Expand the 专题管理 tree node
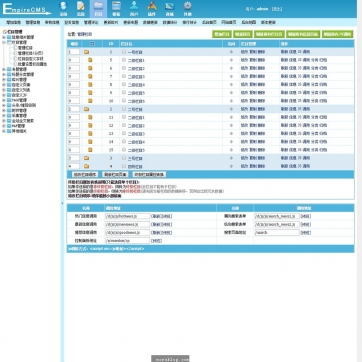 4,69
